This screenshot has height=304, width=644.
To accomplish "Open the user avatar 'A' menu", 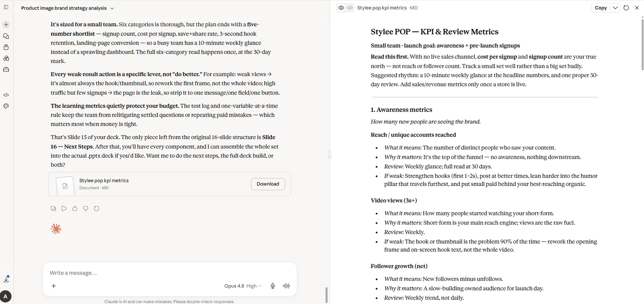I will [6, 296].
